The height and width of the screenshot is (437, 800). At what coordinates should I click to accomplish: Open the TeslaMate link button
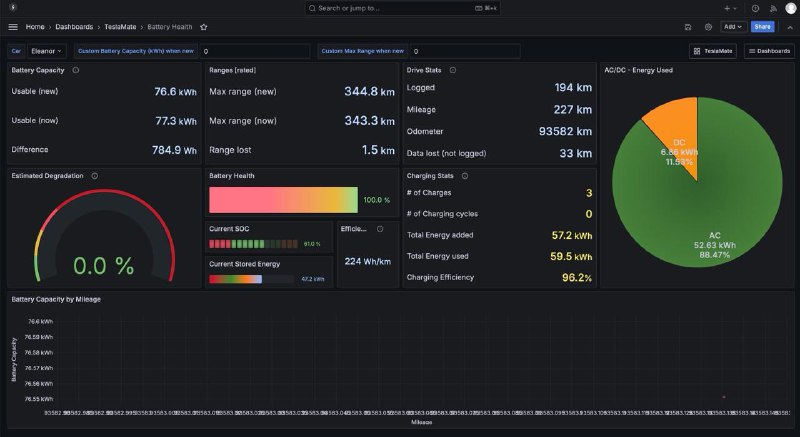(x=714, y=50)
